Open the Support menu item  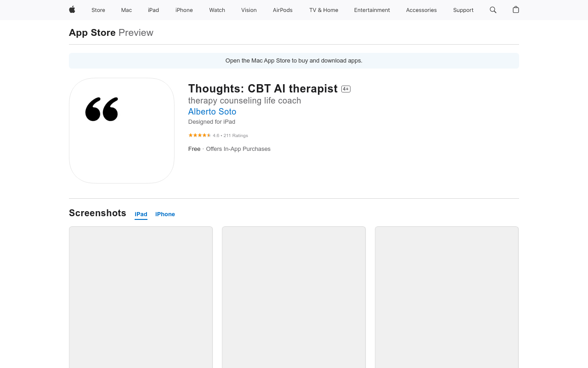pyautogui.click(x=463, y=10)
